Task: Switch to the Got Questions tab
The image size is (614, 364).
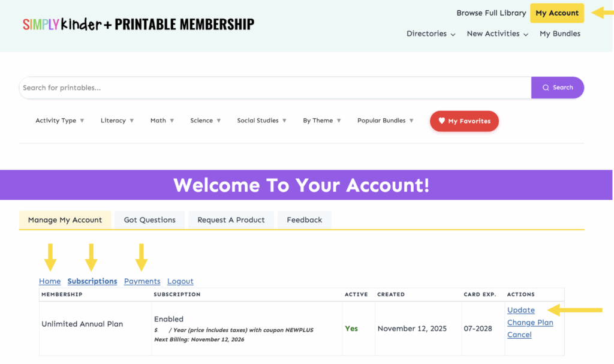Action: coord(149,220)
